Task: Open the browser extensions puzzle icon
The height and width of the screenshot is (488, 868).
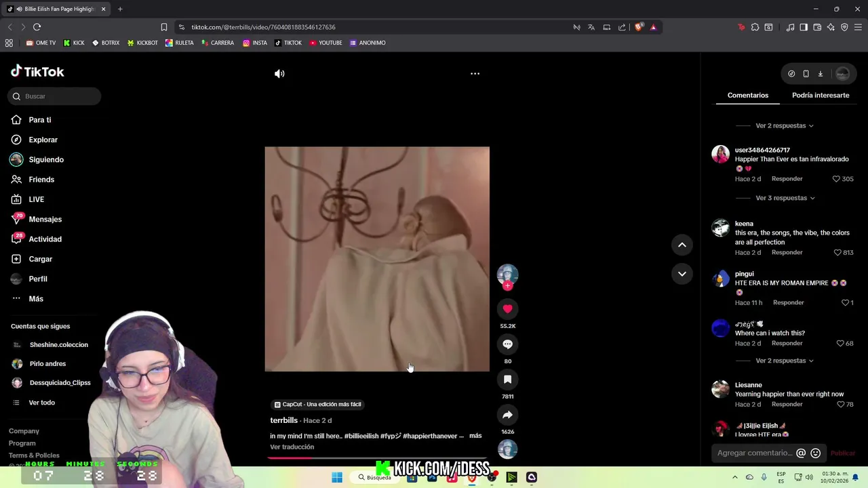Action: pos(755,27)
